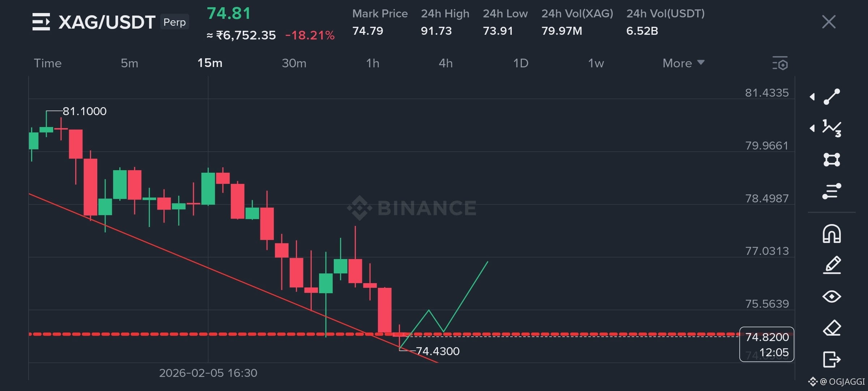Open the More timeframes dropdown
This screenshot has width=868, height=391.
click(683, 63)
